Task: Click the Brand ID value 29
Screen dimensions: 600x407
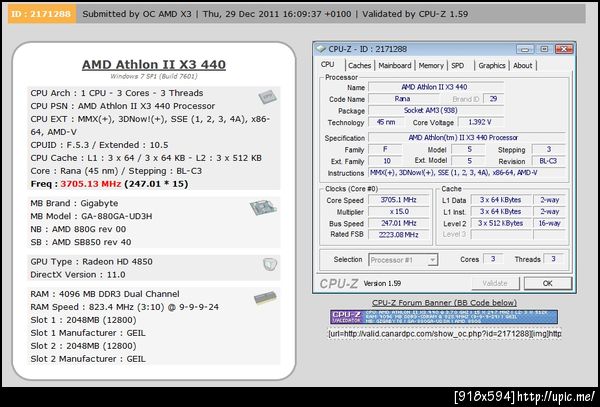Action: point(493,99)
